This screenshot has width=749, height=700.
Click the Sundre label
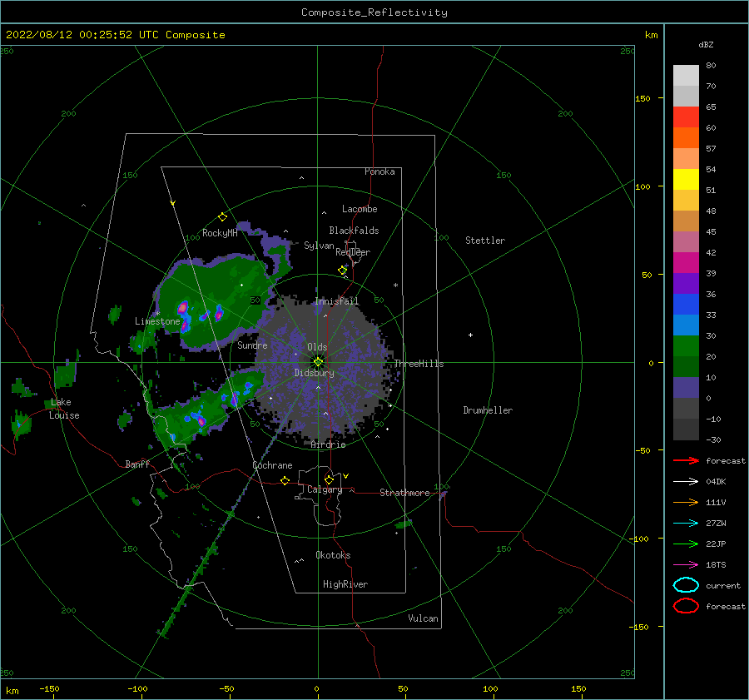click(252, 345)
